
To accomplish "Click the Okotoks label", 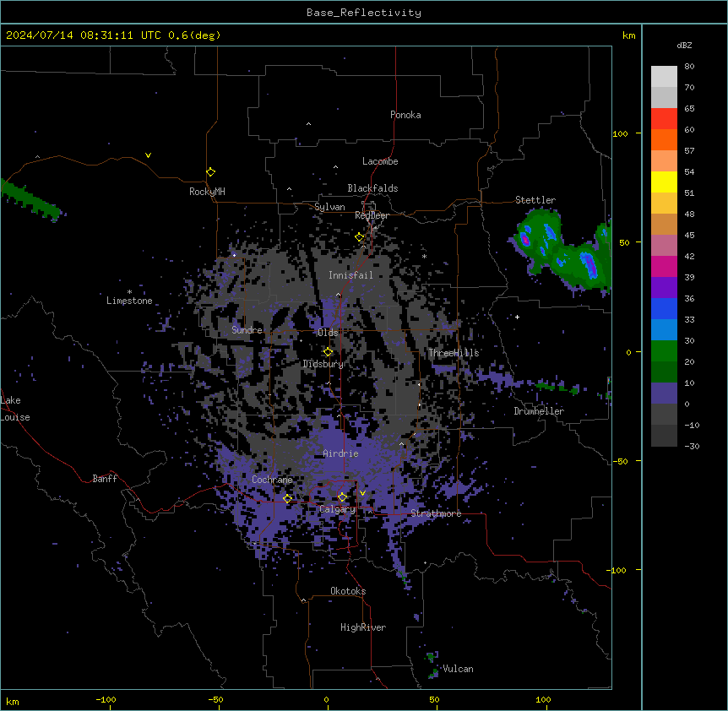I will pyautogui.click(x=348, y=591).
